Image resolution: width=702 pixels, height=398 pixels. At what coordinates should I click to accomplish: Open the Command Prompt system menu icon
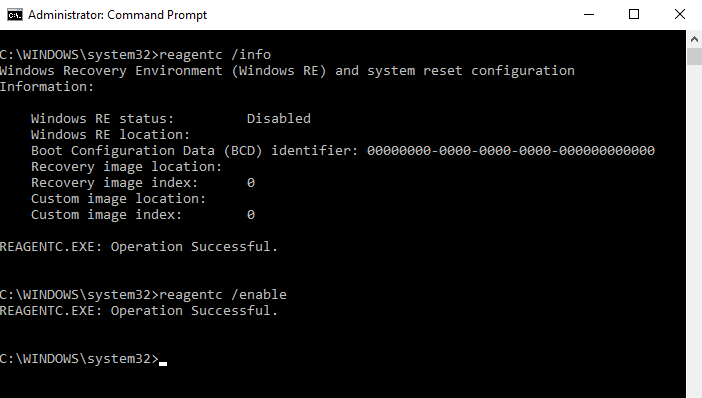(x=14, y=15)
